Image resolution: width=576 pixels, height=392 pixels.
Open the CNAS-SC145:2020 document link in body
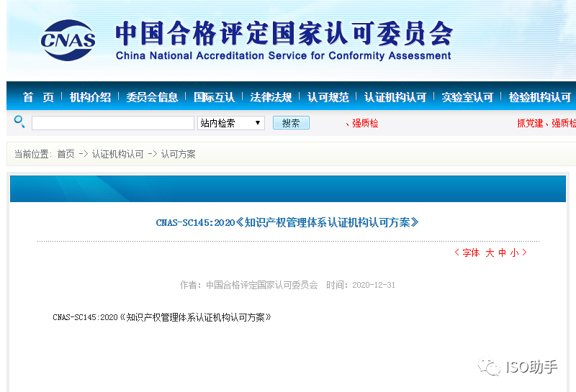click(x=162, y=317)
